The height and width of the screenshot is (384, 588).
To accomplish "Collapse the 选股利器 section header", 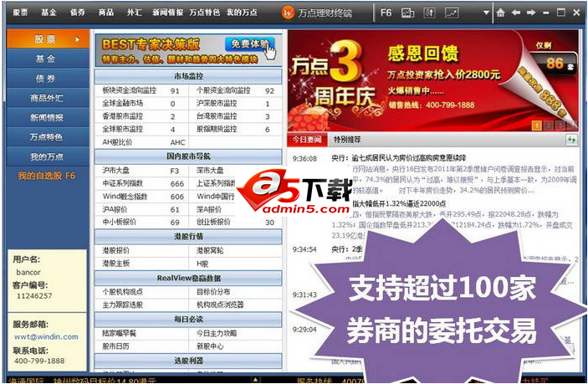I will 188,361.
